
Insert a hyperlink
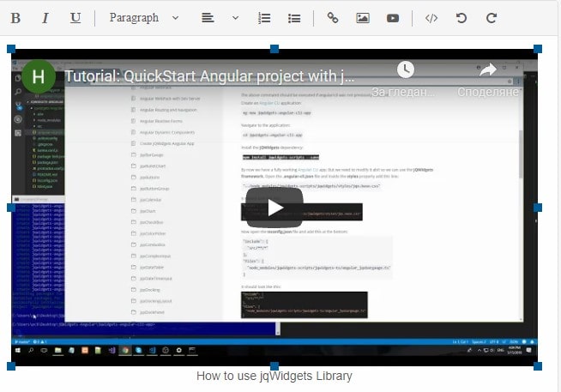[x=333, y=18]
